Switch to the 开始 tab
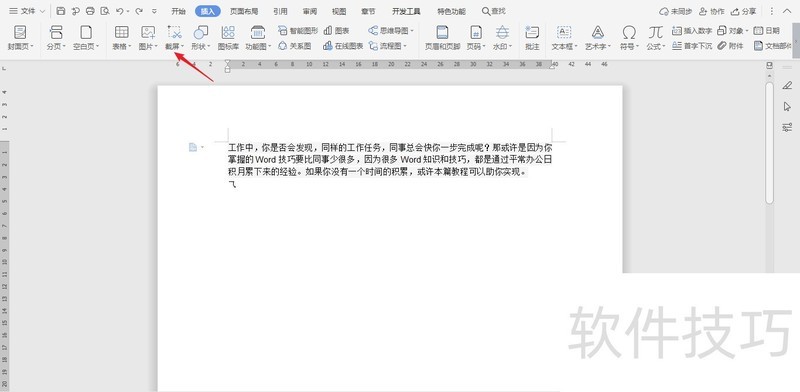Viewport: 800px width, 392px height. (179, 11)
